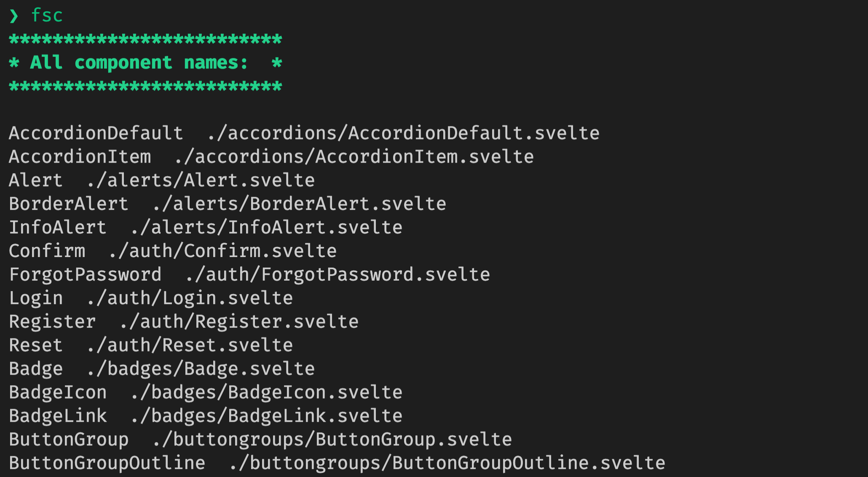Click the ./badges/Badge.svelte path
Viewport: 868px width, 477px height.
(x=201, y=369)
